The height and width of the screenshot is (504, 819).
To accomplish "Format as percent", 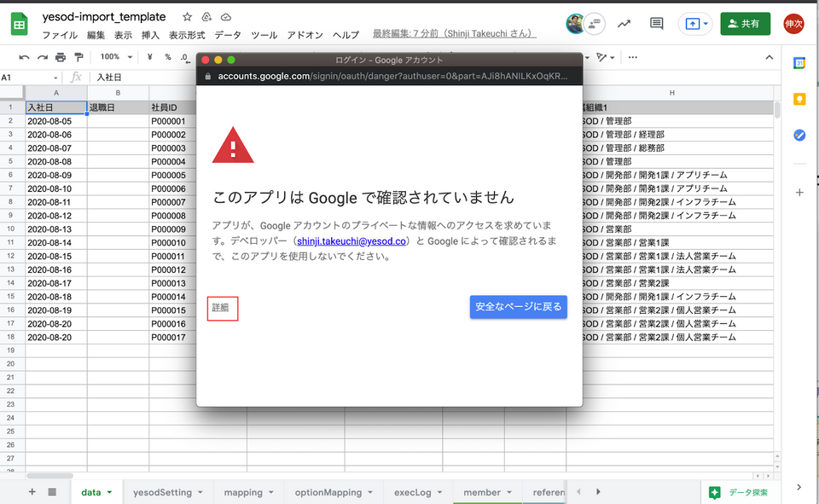I will [168, 57].
